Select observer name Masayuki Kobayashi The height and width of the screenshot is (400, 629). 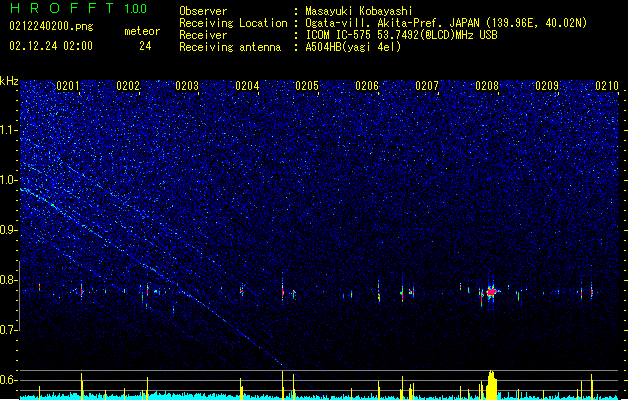359,11
